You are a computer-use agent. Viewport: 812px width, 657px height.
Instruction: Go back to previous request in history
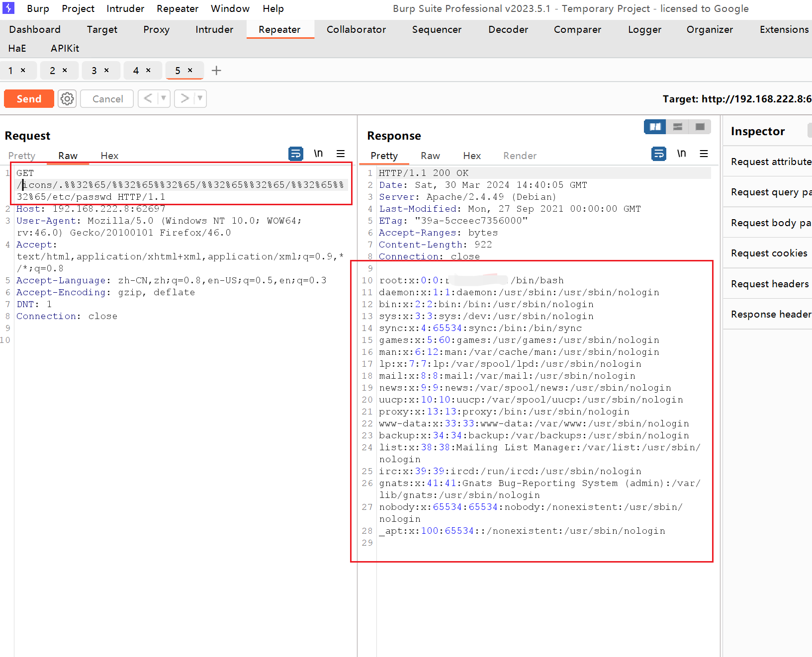click(x=148, y=98)
